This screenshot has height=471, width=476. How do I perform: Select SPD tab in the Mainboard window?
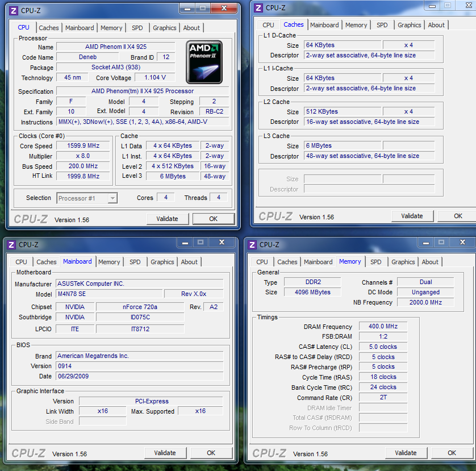[x=135, y=262]
